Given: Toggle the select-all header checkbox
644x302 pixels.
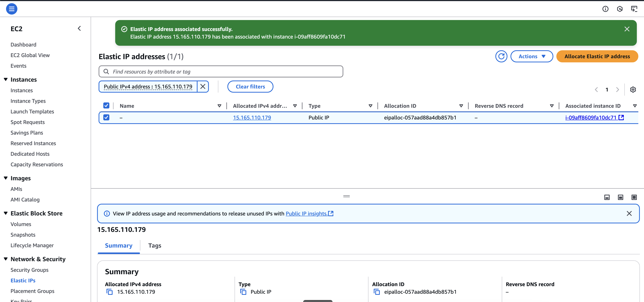Looking at the screenshot, I should pyautogui.click(x=106, y=106).
